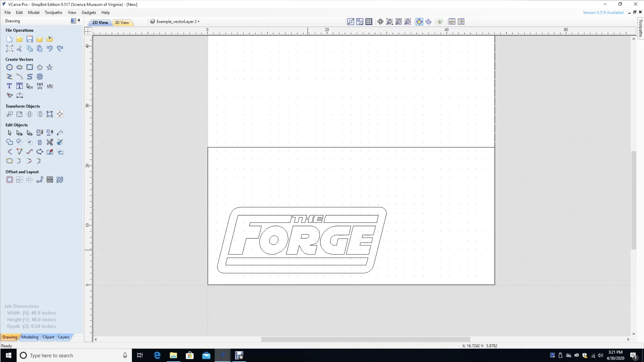Select the Offset Vectors tool
The height and width of the screenshot is (362, 644).
click(10, 179)
